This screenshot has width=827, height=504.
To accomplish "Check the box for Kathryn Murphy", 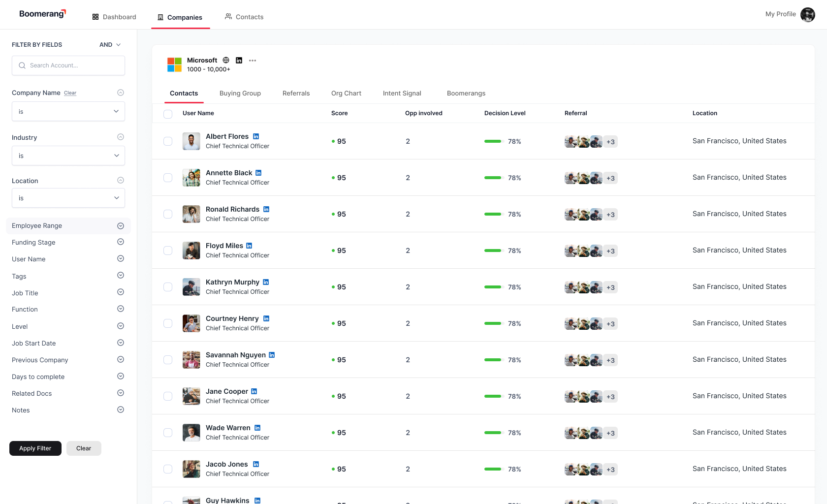I will coord(168,287).
